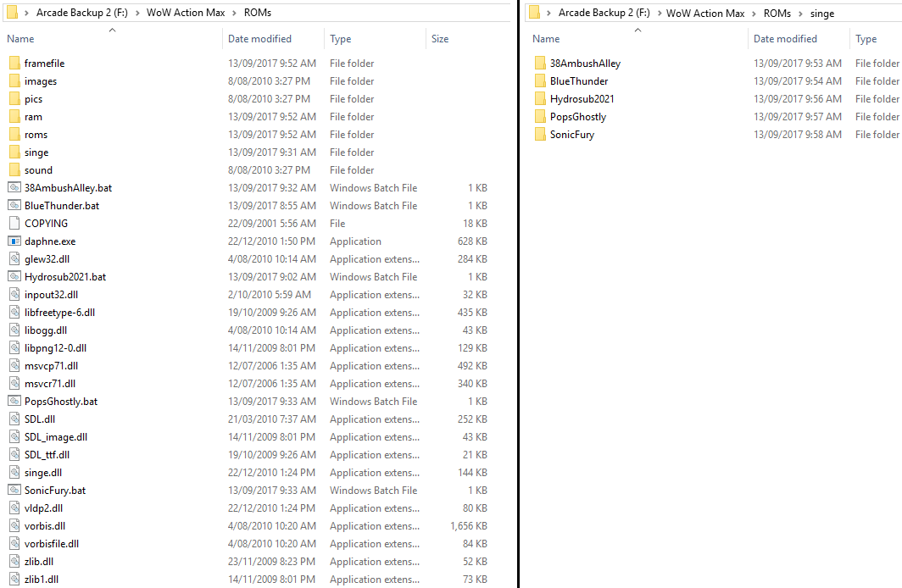Viewport: 902px width, 588px height.
Task: Select the vldp2.dll file icon
Action: [14, 508]
